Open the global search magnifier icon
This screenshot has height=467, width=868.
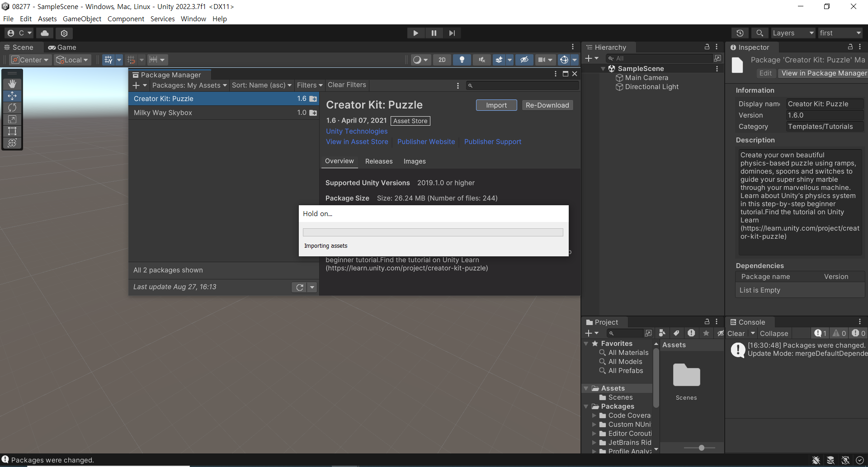(759, 33)
